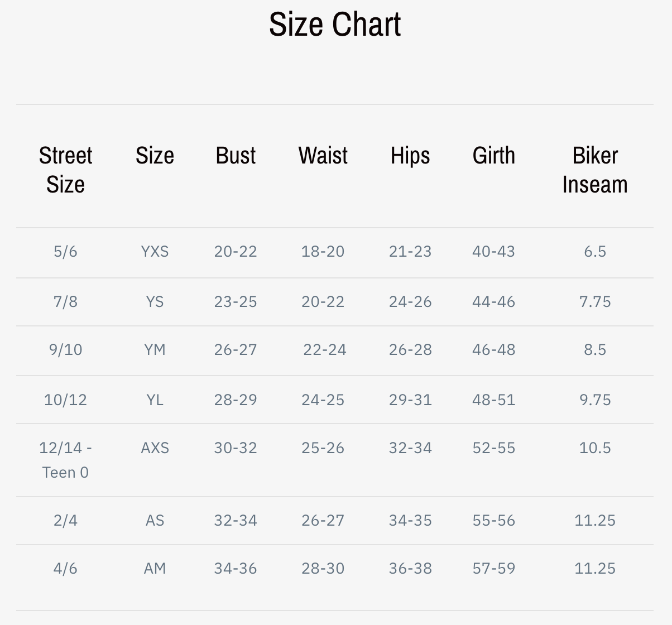This screenshot has height=625, width=672.
Task: Click the YXS size cell
Action: 155,252
